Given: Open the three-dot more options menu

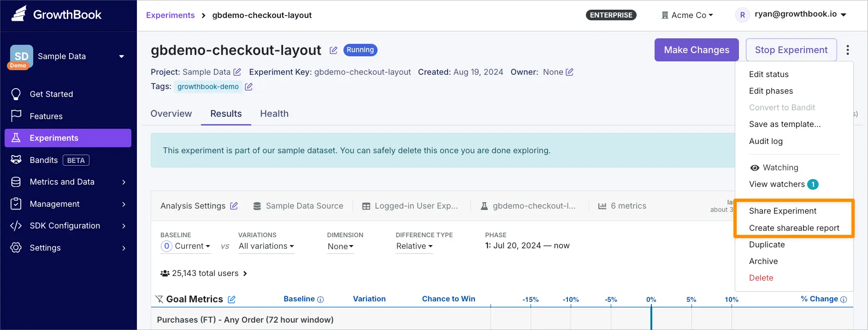Looking at the screenshot, I should pos(848,50).
